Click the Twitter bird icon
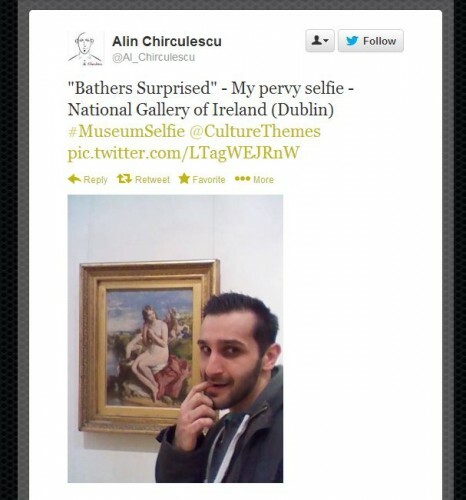 (x=352, y=41)
